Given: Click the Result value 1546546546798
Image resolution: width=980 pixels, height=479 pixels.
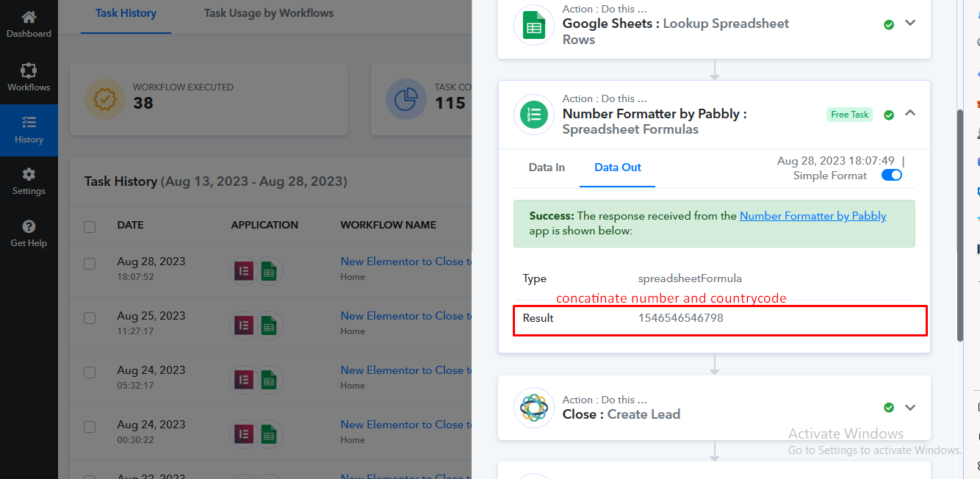Looking at the screenshot, I should click(681, 318).
